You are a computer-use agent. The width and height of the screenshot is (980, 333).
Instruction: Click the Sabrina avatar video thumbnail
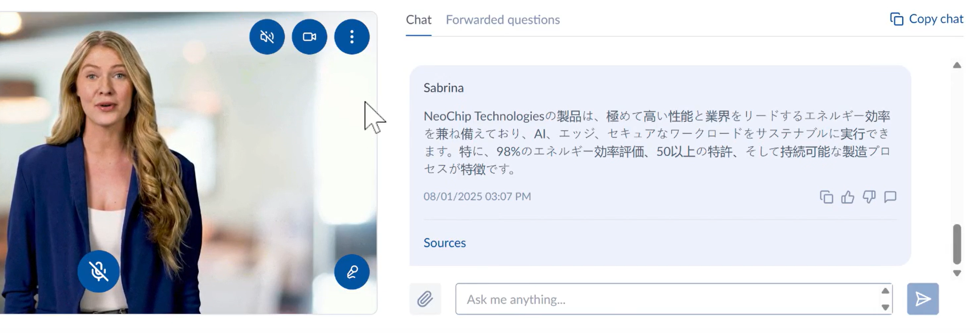[188, 163]
